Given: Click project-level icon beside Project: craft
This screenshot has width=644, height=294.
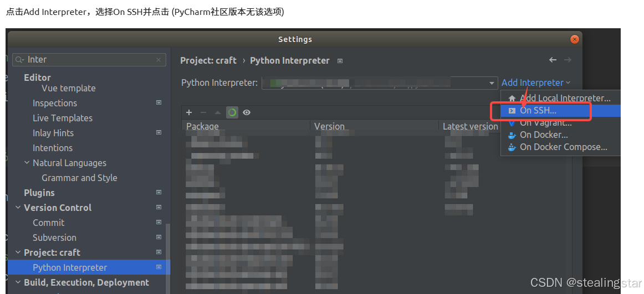Looking at the screenshot, I should pyautogui.click(x=159, y=252).
